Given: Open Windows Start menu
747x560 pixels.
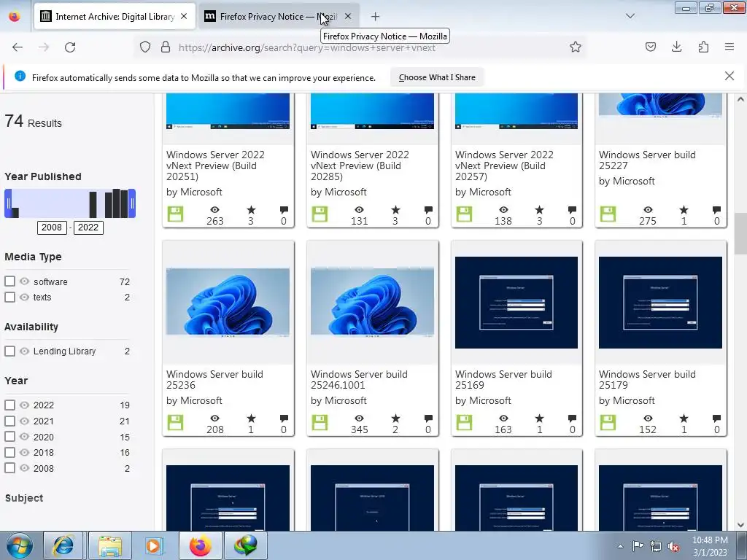Looking at the screenshot, I should click(x=20, y=545).
